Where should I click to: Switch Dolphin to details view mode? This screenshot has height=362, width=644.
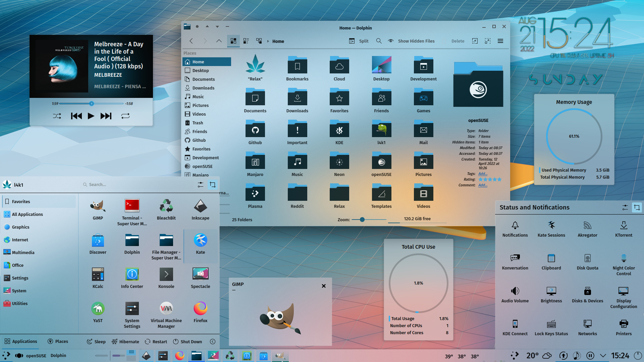click(259, 41)
